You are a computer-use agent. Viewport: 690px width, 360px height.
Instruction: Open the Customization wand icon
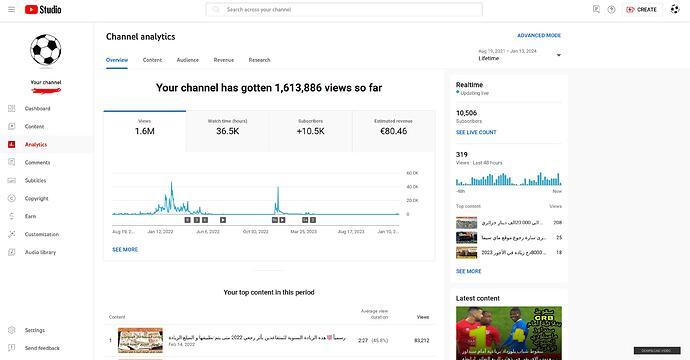pos(12,234)
